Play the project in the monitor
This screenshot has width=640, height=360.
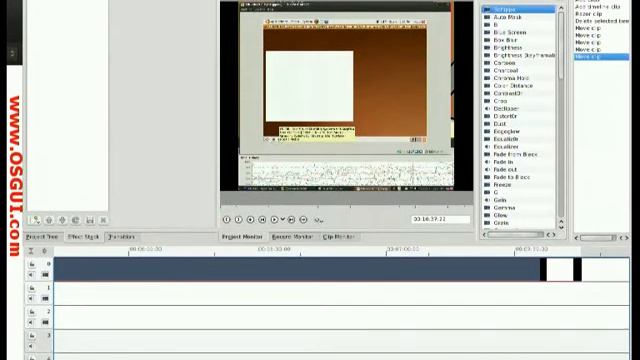tap(274, 220)
